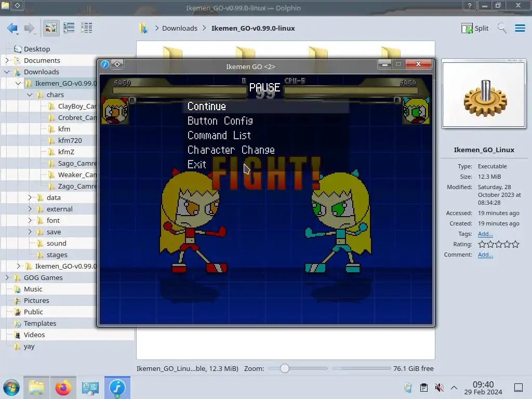532x399 pixels.
Task: Switch to Ikemen GO taskbar entry
Action: (x=117, y=388)
